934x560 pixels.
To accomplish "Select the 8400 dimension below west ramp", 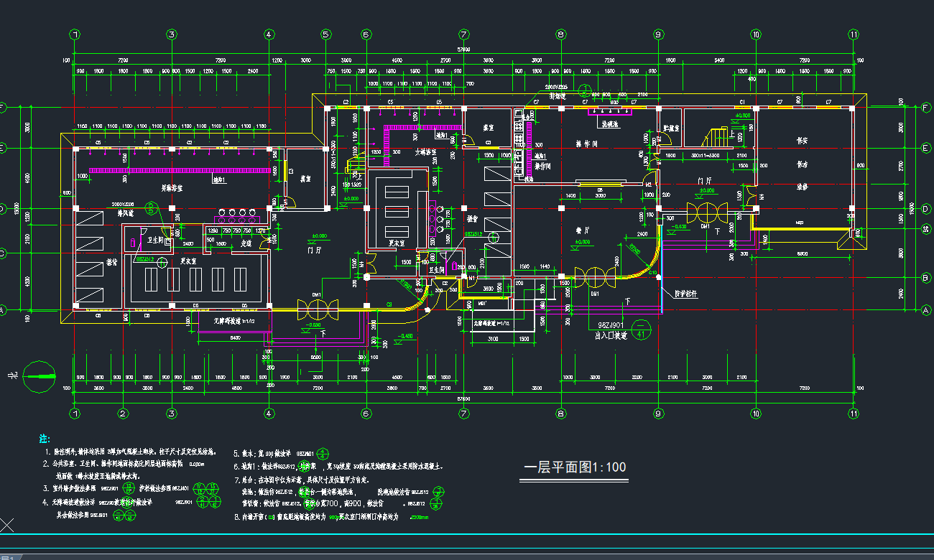I will 235,337.
